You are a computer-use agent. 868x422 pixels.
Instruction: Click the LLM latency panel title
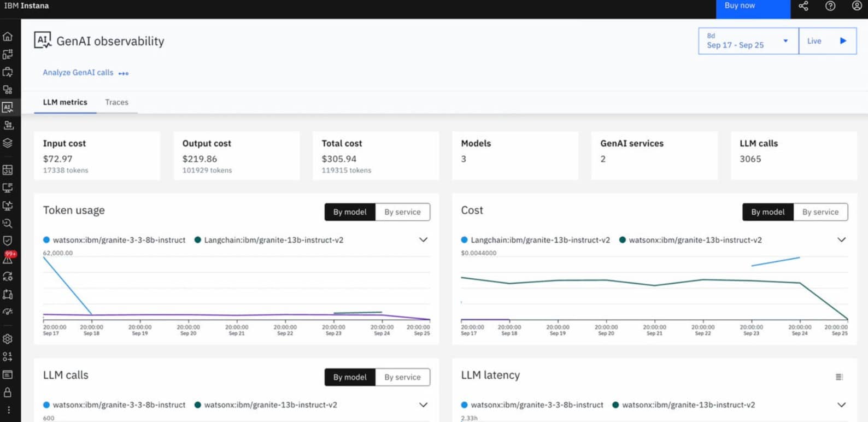490,376
